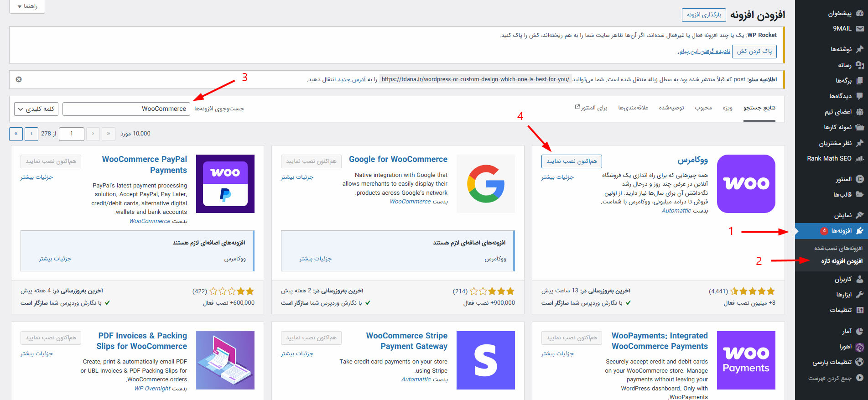Screen dimensions: 868x400
Task: Click the Stripe Payment Gateway logo
Action: pyautogui.click(x=486, y=360)
